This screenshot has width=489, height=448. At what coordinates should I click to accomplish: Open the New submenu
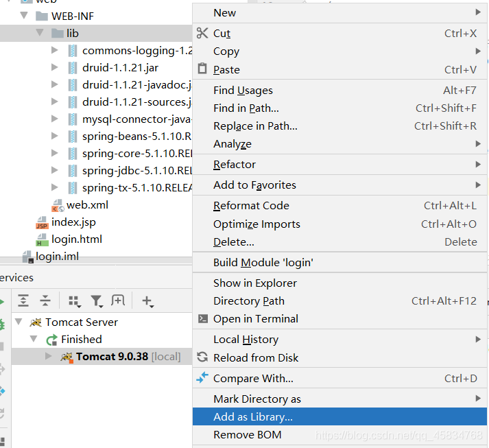(x=339, y=13)
